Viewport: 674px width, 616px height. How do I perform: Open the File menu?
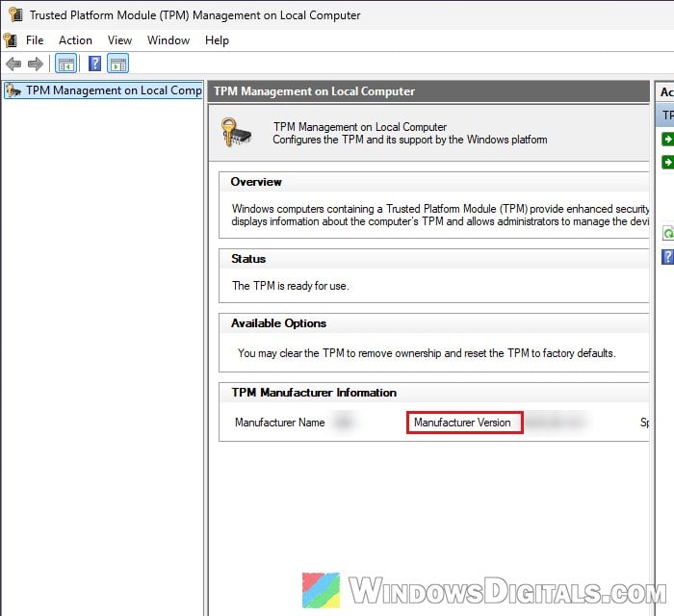[x=35, y=40]
